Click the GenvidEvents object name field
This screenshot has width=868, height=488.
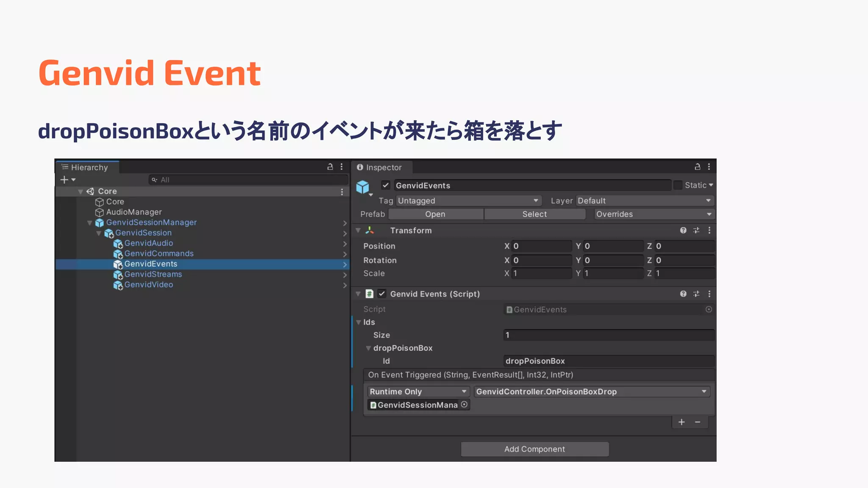pyautogui.click(x=533, y=185)
